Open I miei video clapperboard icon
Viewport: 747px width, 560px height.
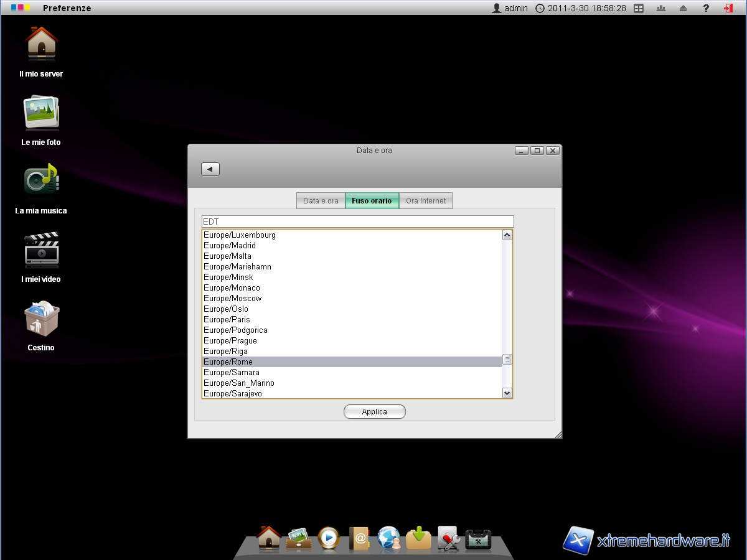[41, 249]
